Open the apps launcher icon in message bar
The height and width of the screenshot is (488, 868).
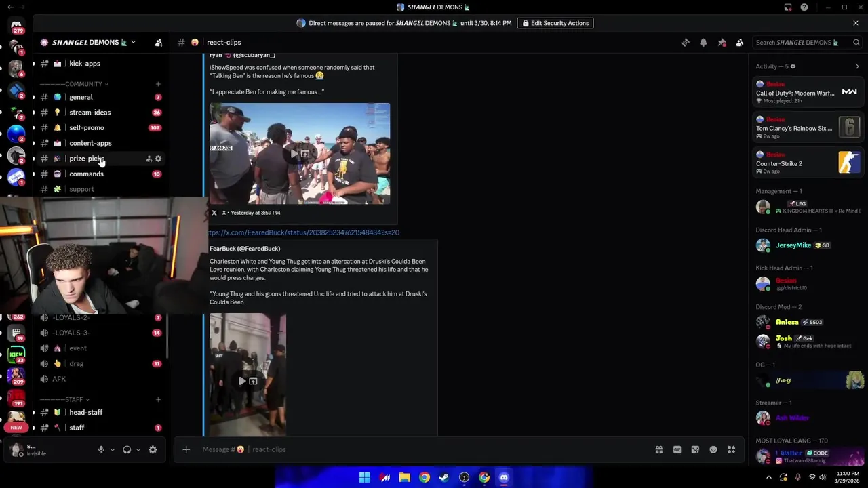pos(731,449)
